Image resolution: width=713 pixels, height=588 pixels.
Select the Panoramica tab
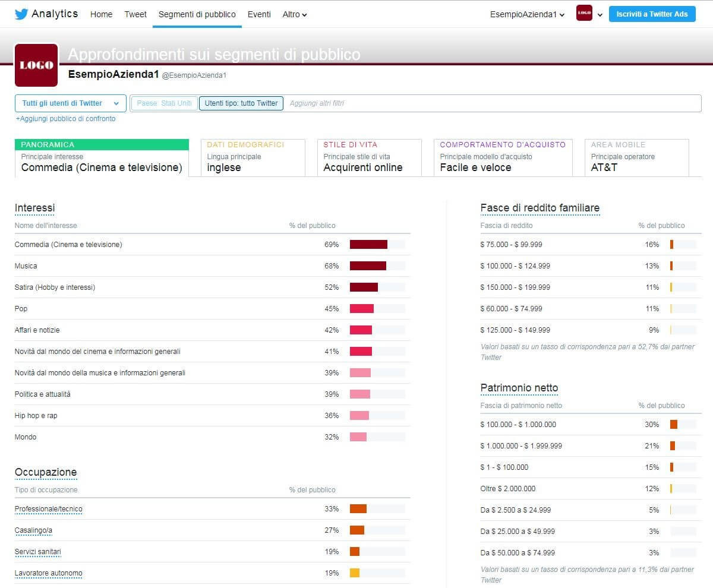click(102, 157)
